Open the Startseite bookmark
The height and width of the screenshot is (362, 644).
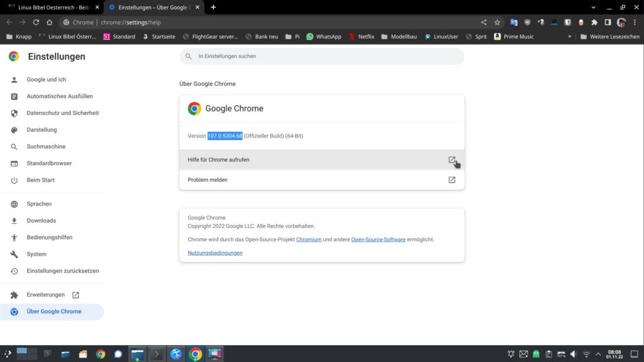(158, 36)
